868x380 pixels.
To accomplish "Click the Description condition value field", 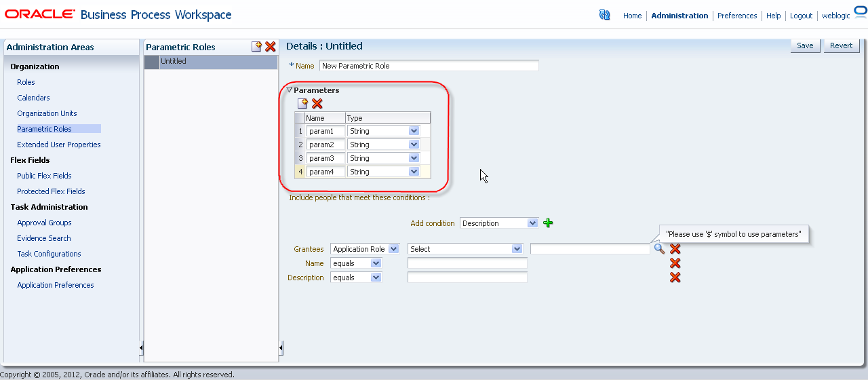I will point(467,278).
